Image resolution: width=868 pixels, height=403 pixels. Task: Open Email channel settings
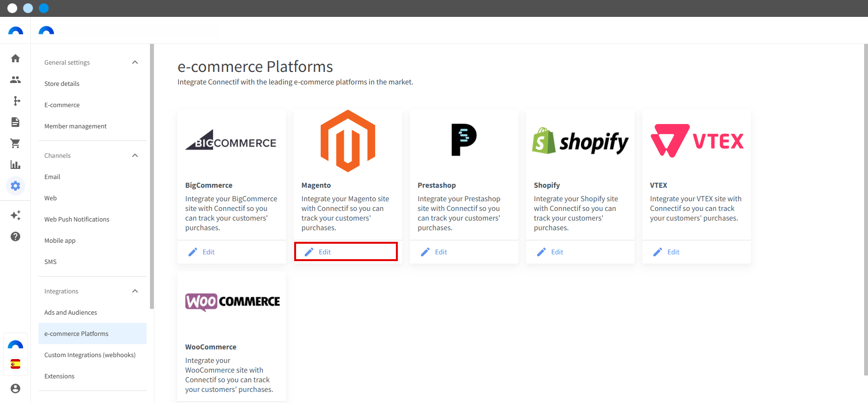point(93,177)
